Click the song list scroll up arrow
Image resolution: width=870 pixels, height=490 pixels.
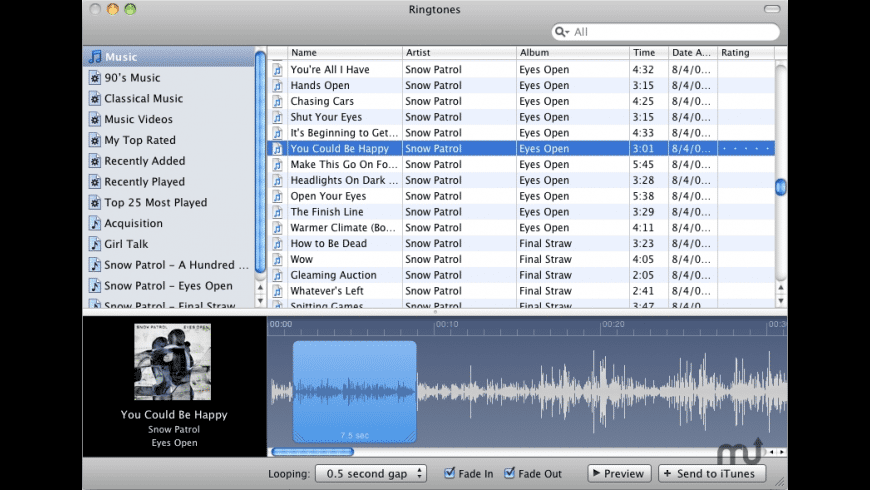[781, 287]
